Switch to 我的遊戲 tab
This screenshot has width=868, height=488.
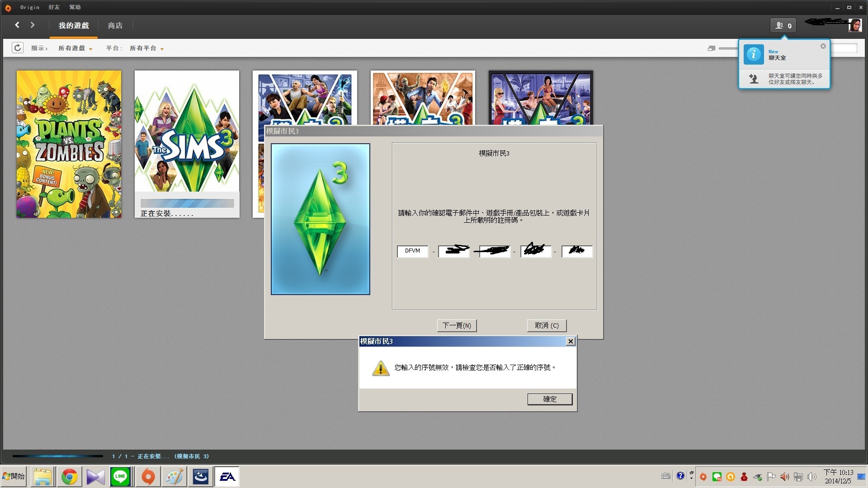[x=74, y=26]
